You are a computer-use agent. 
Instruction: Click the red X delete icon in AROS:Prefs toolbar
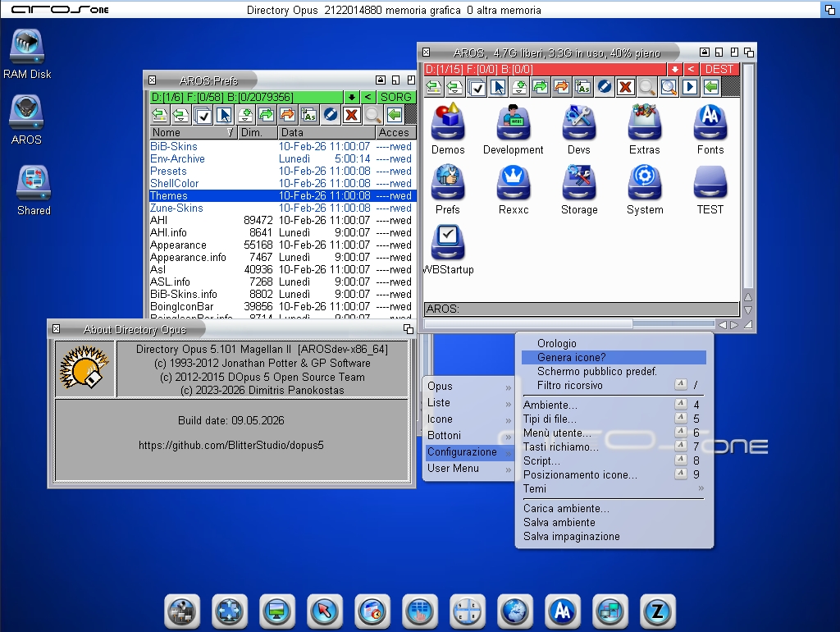click(x=351, y=115)
